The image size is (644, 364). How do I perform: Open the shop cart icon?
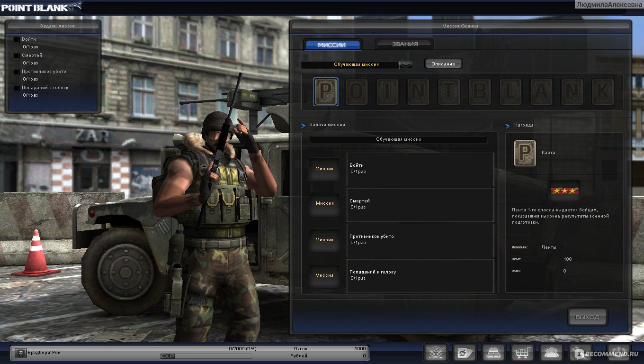pyautogui.click(x=523, y=353)
